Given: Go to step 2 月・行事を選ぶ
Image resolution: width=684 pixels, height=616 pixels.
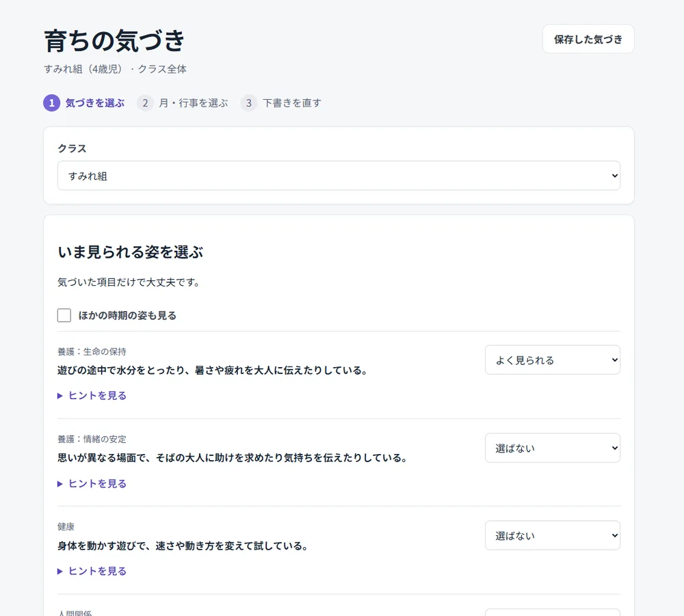Looking at the screenshot, I should coord(183,103).
